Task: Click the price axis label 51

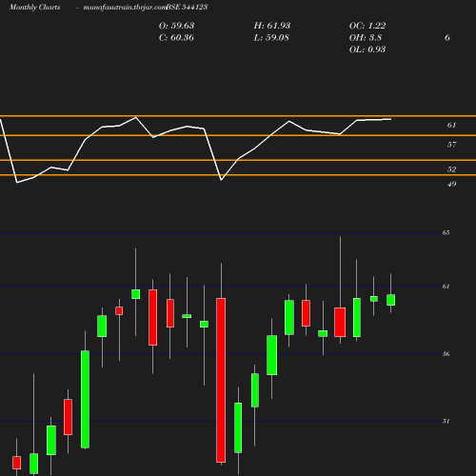Action: pyautogui.click(x=446, y=421)
